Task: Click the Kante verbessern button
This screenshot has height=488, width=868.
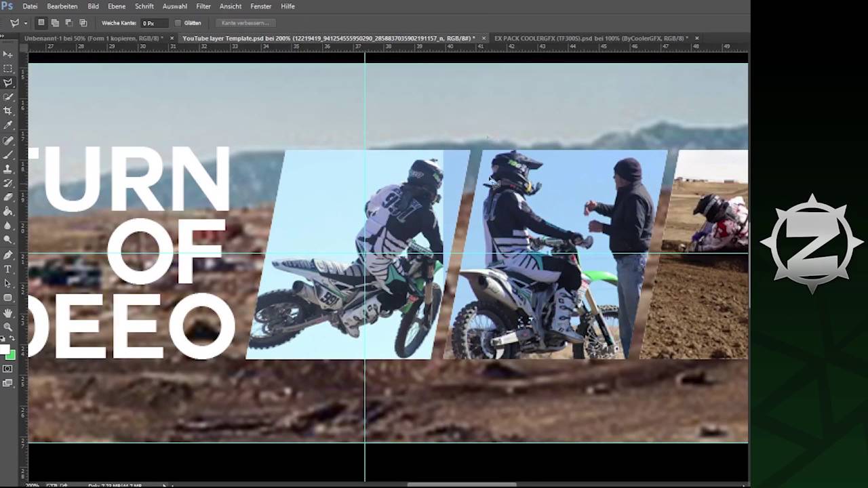Action: pyautogui.click(x=245, y=23)
